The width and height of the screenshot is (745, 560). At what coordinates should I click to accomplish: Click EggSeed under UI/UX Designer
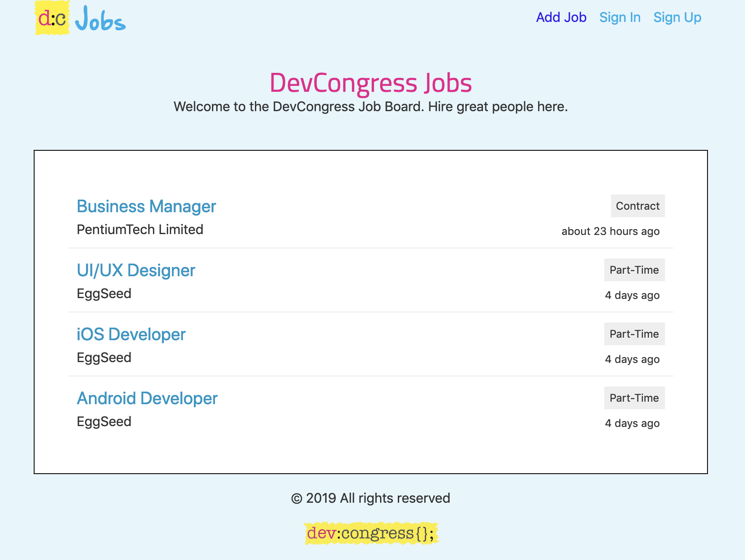point(104,293)
